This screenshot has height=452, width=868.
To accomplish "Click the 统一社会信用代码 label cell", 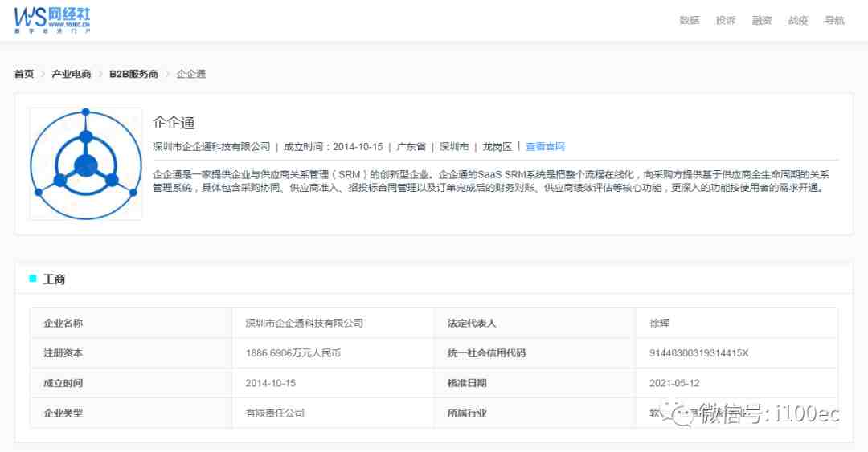I will 534,353.
